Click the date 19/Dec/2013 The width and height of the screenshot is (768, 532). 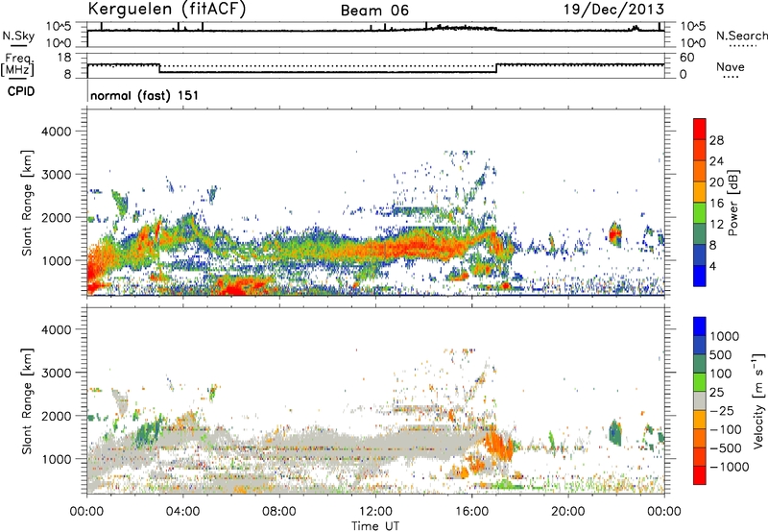[613, 9]
